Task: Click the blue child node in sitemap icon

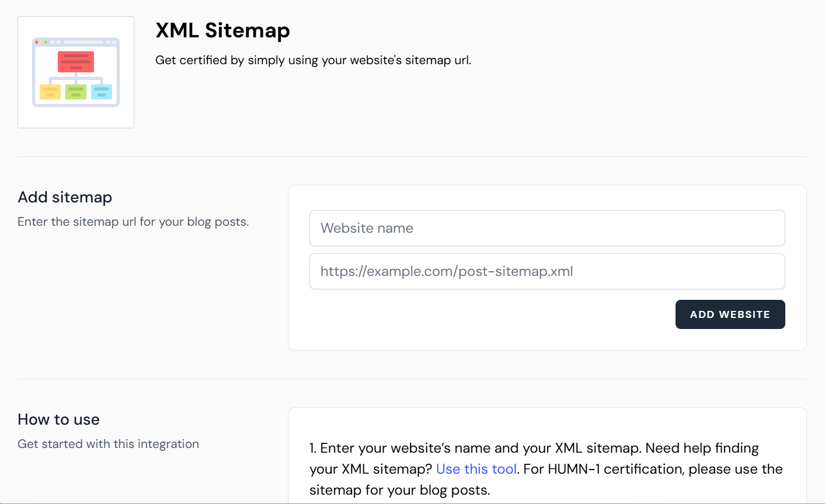Action: click(x=102, y=92)
